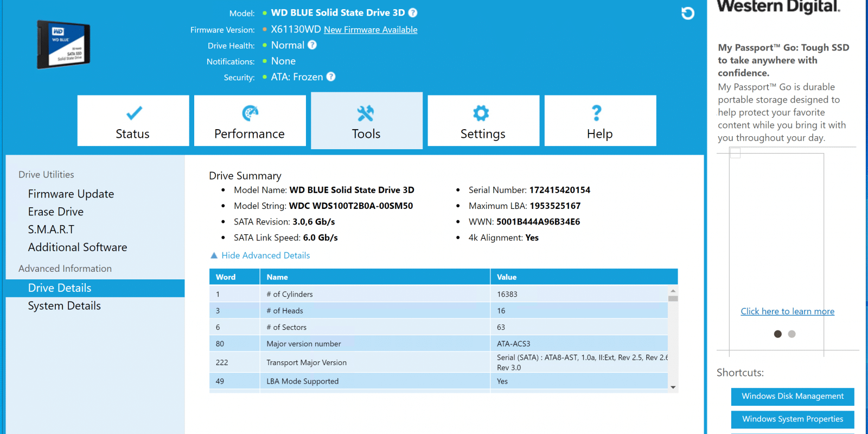Select the 'Major version number' row

click(x=438, y=343)
